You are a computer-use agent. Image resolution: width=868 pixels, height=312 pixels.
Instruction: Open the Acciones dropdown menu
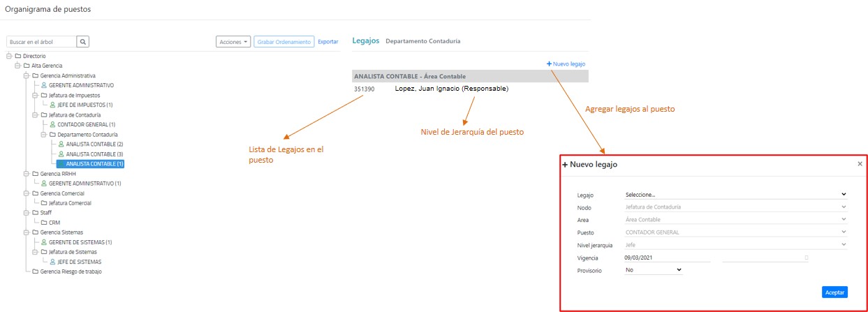(233, 42)
